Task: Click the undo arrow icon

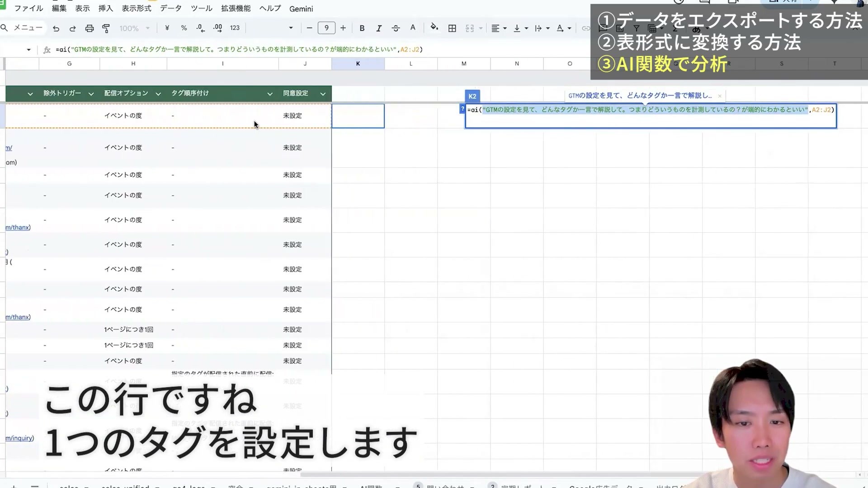Action: point(56,28)
